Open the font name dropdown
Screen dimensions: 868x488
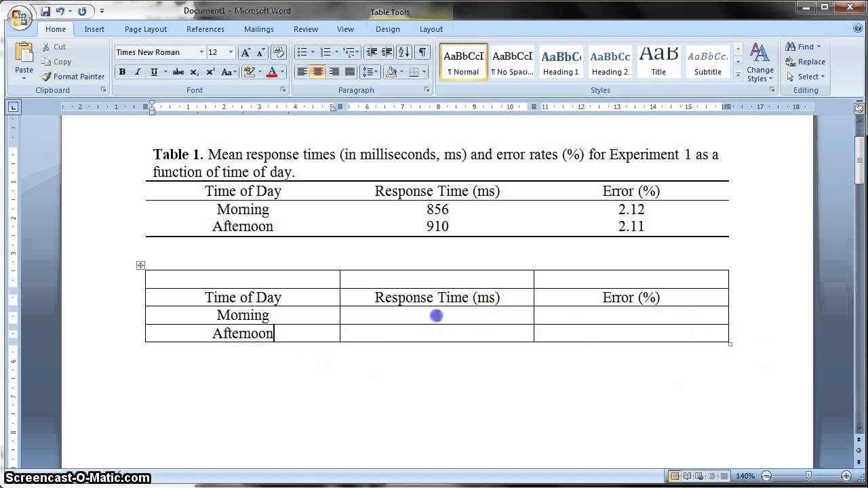[x=201, y=52]
